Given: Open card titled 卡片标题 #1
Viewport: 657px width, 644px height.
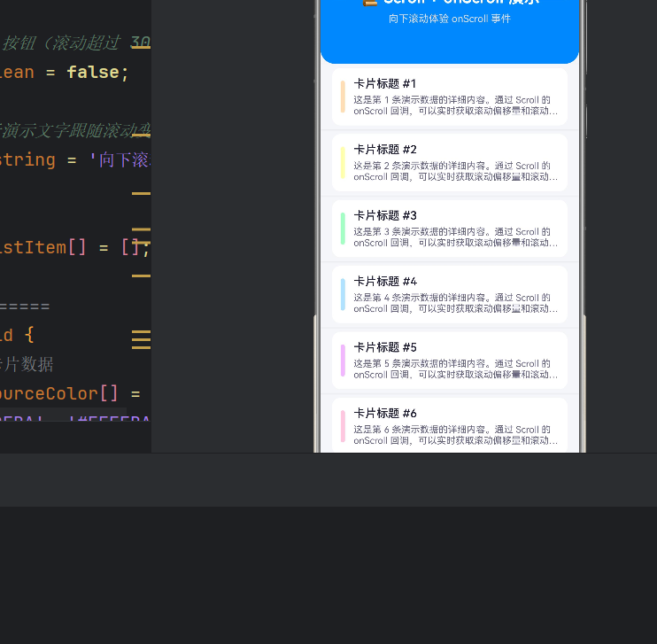Looking at the screenshot, I should click(450, 97).
